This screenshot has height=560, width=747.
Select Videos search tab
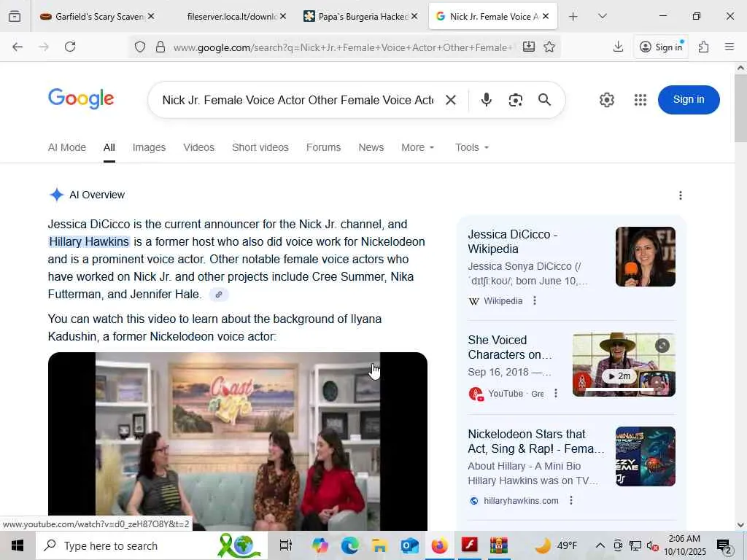[x=198, y=147]
